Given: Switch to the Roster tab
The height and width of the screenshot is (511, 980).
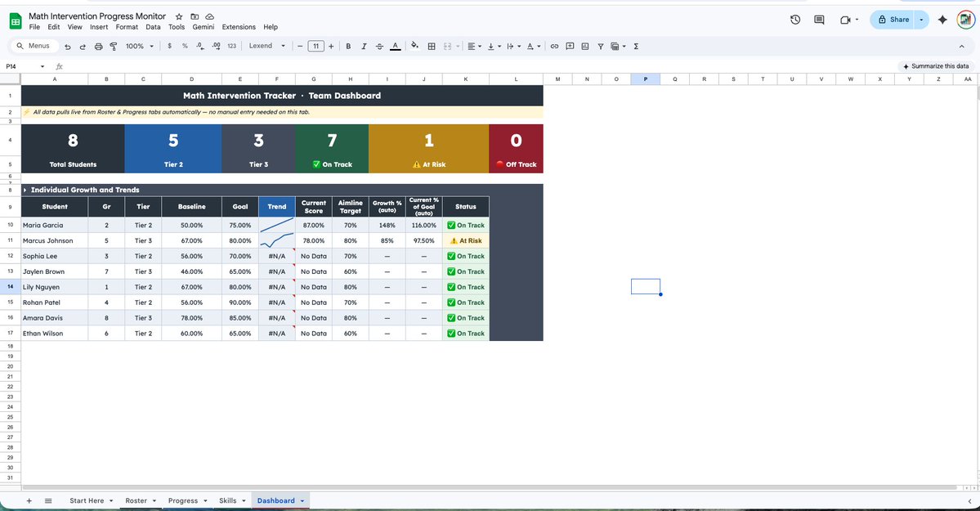Looking at the screenshot, I should pyautogui.click(x=140, y=501).
